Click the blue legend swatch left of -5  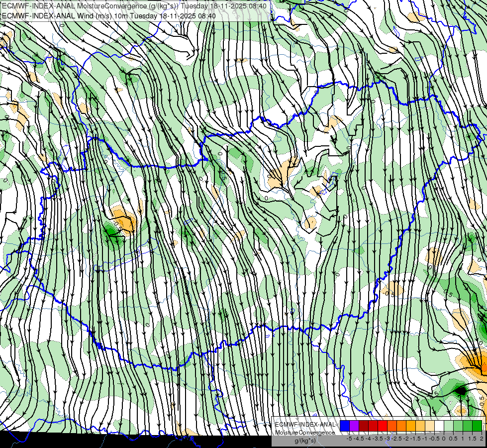pos(344,426)
